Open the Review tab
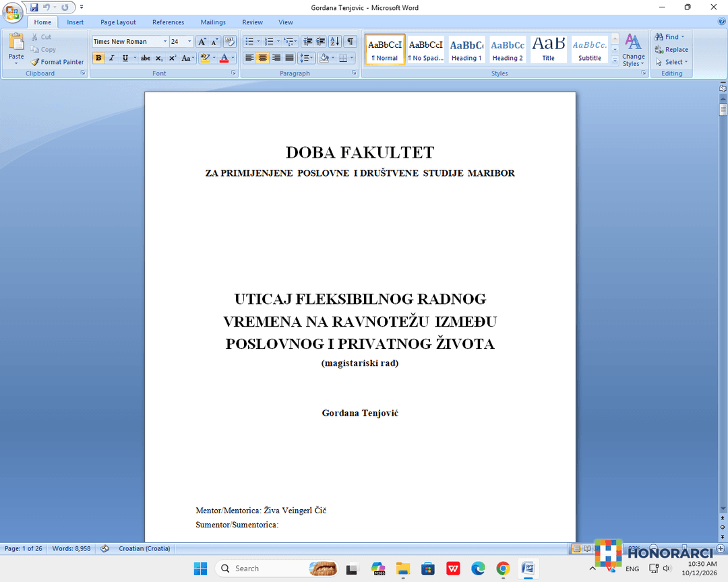The width and height of the screenshot is (728, 582). point(252,22)
